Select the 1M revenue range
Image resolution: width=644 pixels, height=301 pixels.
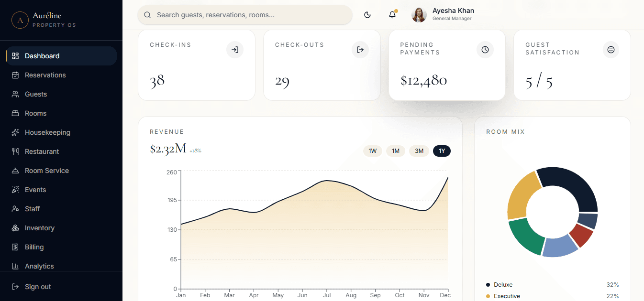pos(396,151)
